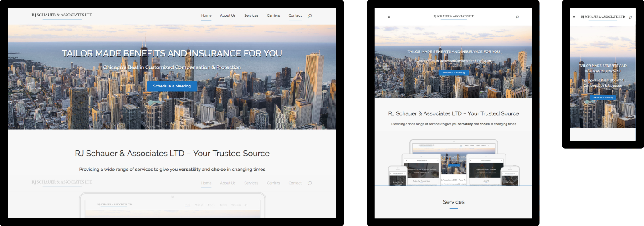
Task: Click the Services heading in the tablet view
Action: click(454, 202)
